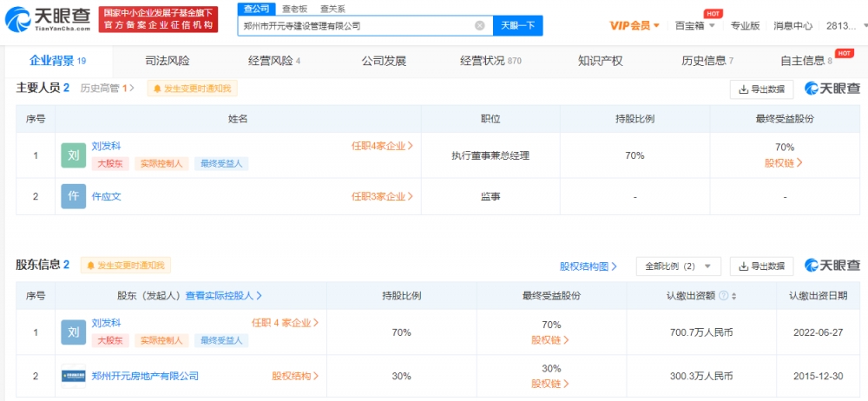Enable 发生变更时通知我 in 股东信息

point(127,266)
